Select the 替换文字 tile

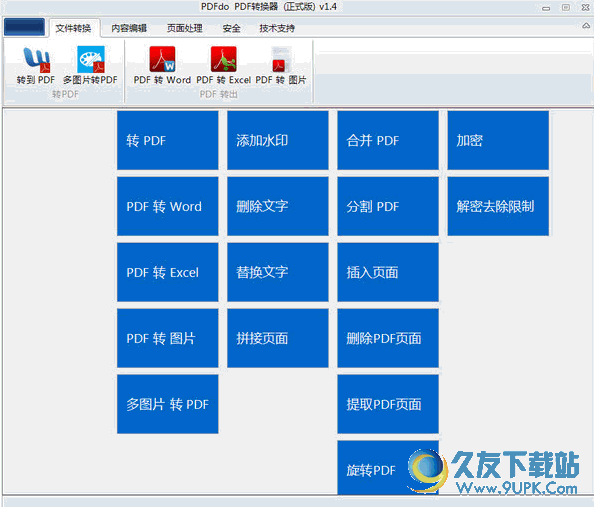[278, 272]
